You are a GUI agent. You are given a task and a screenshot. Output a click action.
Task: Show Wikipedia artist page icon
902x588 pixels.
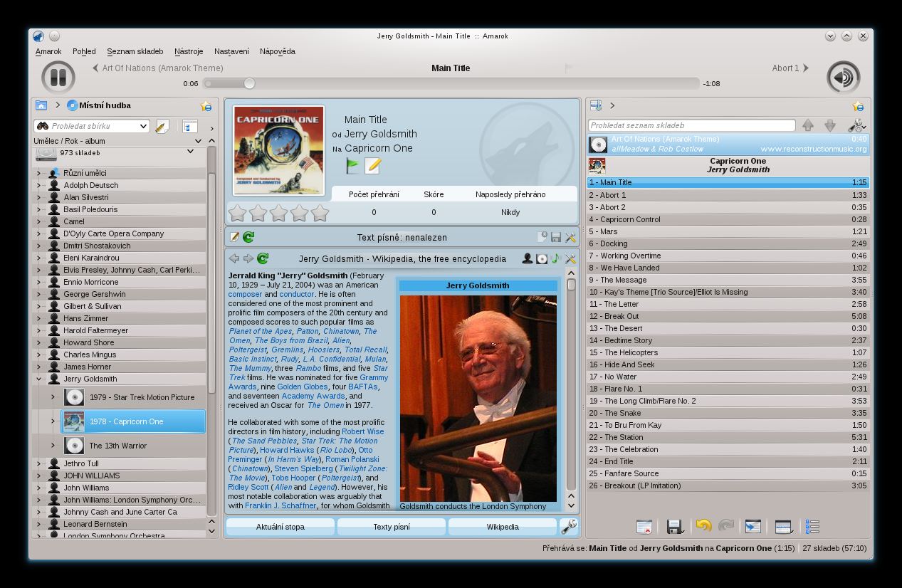coord(528,258)
